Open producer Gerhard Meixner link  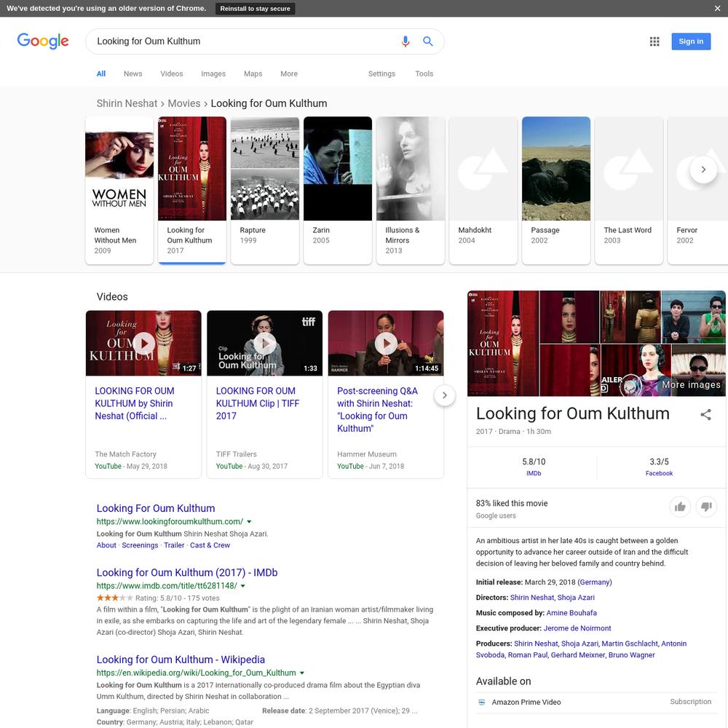(x=577, y=655)
